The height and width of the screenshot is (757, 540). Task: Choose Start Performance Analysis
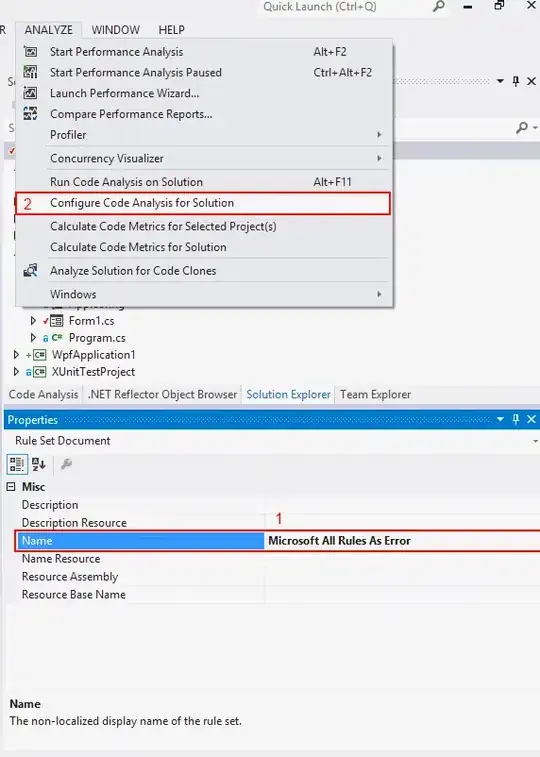point(204,52)
